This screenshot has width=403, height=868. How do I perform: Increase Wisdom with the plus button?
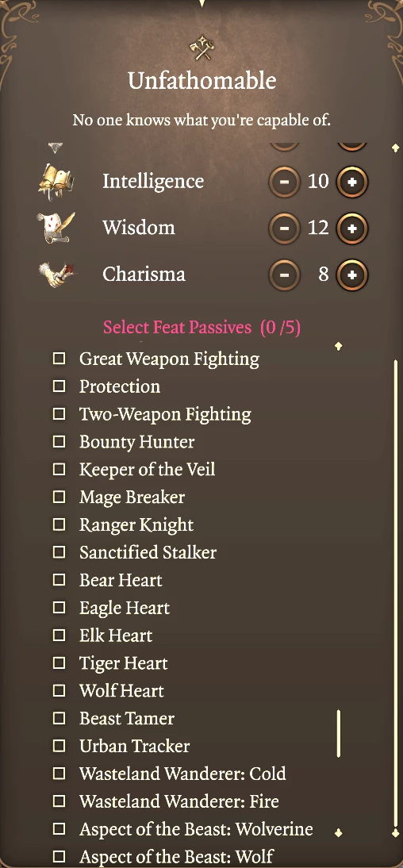point(352,228)
